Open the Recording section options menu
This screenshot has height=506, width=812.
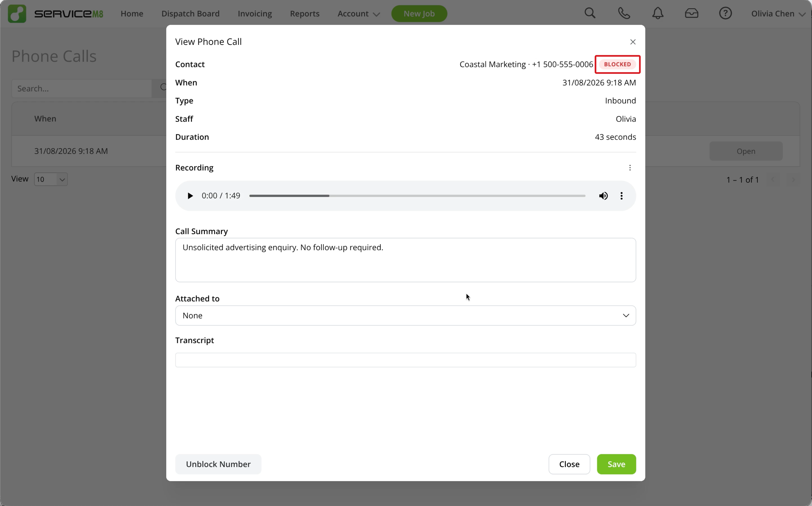click(630, 168)
